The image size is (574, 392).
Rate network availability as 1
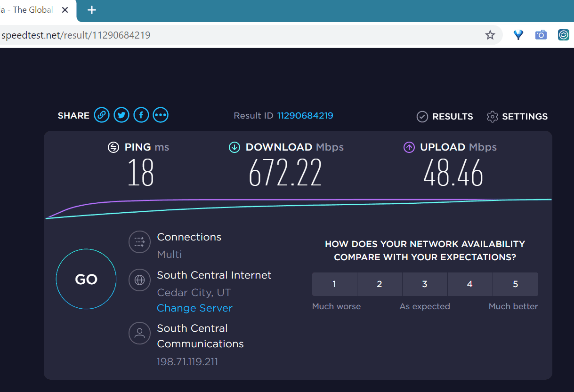click(x=334, y=284)
